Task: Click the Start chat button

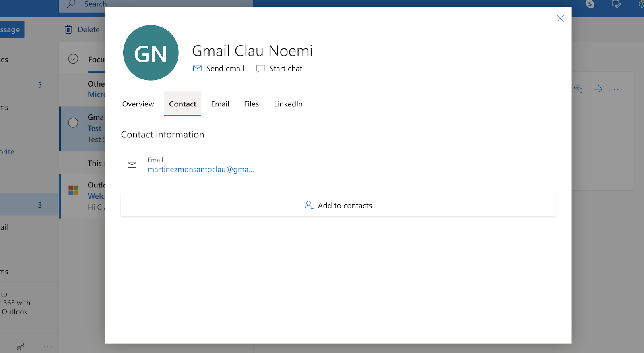Action: click(x=279, y=69)
